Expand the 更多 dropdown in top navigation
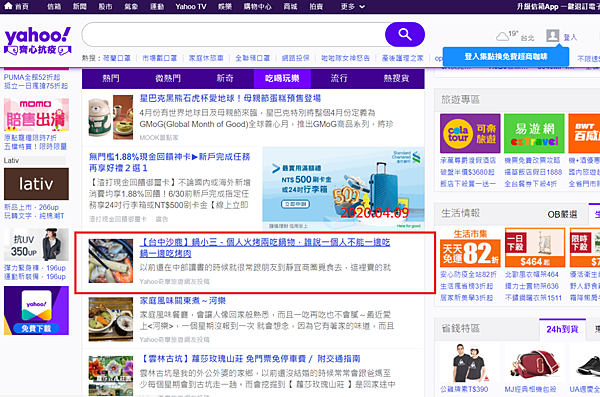 pos(352,7)
